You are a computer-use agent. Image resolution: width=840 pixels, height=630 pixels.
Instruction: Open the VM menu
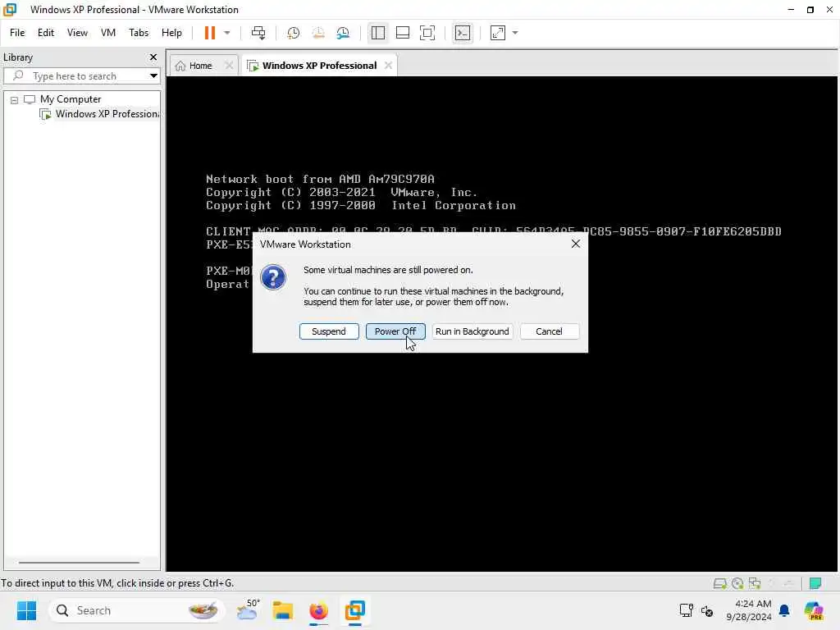(x=108, y=33)
